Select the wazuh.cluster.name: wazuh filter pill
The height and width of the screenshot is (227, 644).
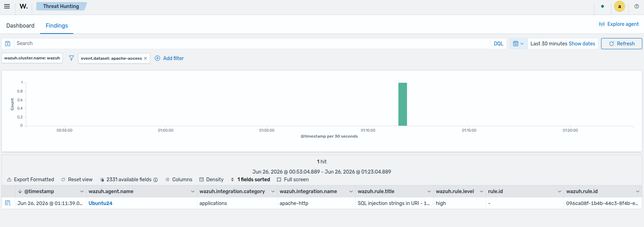click(32, 58)
